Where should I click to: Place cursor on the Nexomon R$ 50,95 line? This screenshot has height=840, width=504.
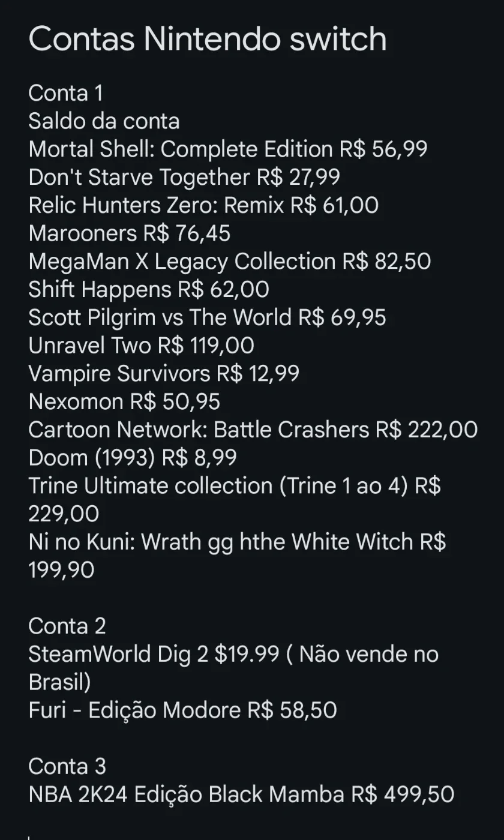click(x=124, y=401)
